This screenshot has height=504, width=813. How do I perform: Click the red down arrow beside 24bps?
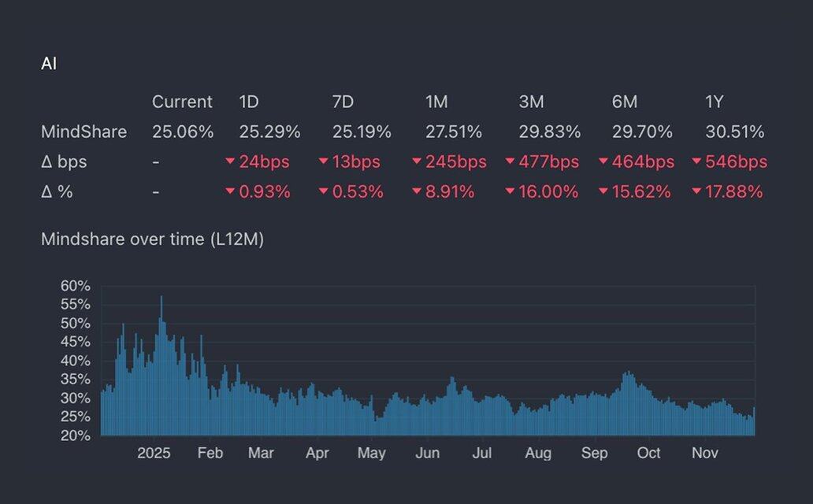pos(230,161)
